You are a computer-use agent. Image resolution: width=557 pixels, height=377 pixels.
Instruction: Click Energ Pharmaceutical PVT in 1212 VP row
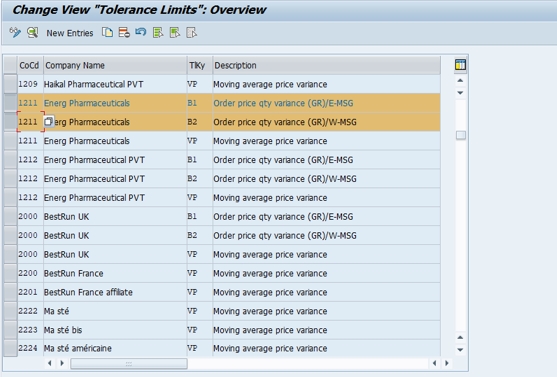94,198
